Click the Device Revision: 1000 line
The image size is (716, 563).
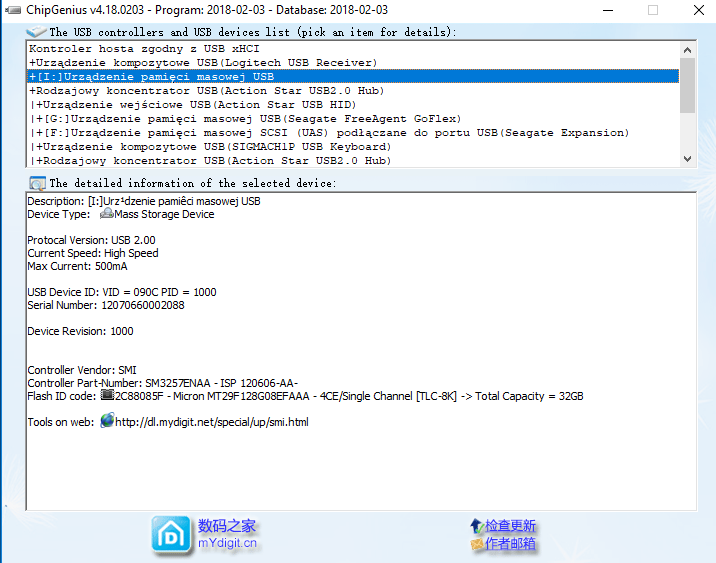80,331
